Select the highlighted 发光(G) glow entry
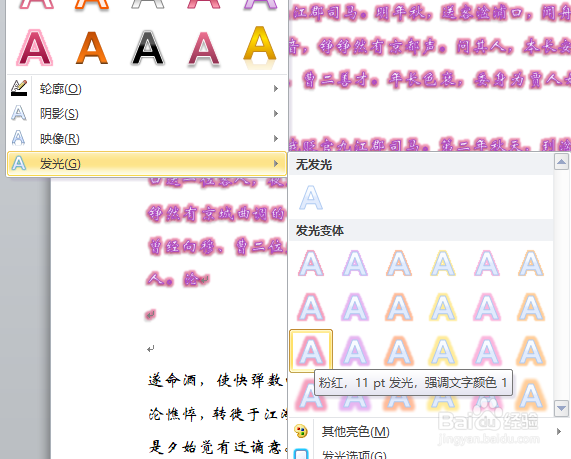Viewport: 571px width, 459px height. pyautogui.click(x=147, y=164)
